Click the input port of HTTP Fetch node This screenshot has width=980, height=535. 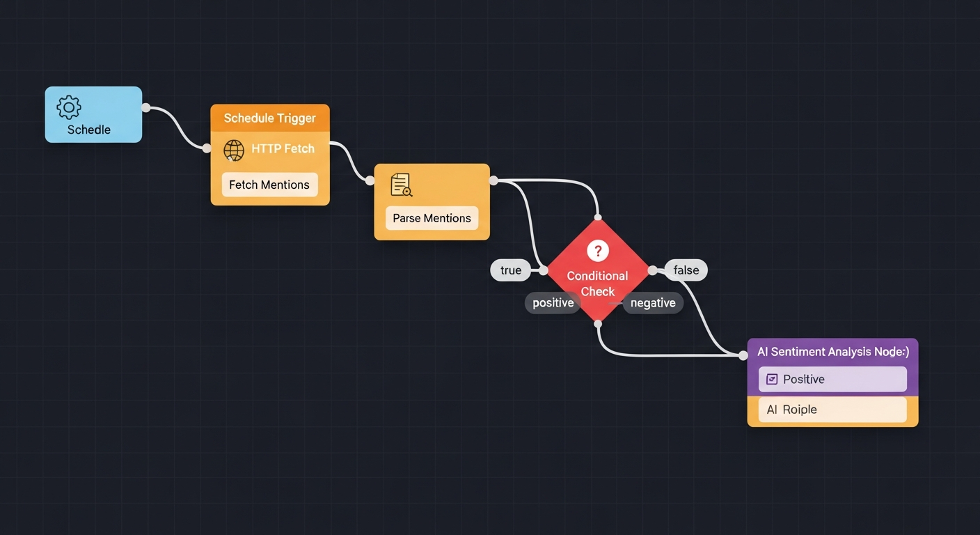coord(207,148)
